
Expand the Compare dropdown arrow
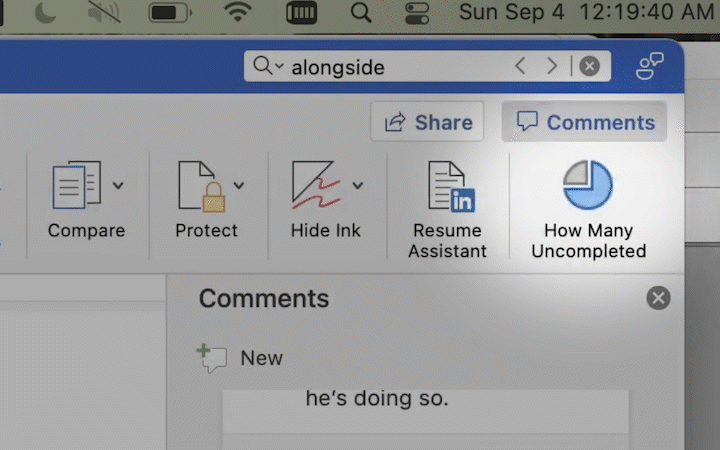118,186
